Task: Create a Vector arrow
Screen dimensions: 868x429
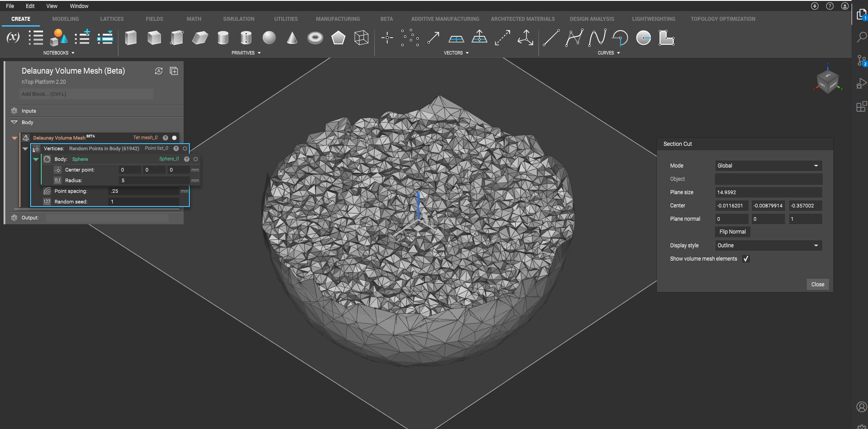Action: (x=433, y=38)
